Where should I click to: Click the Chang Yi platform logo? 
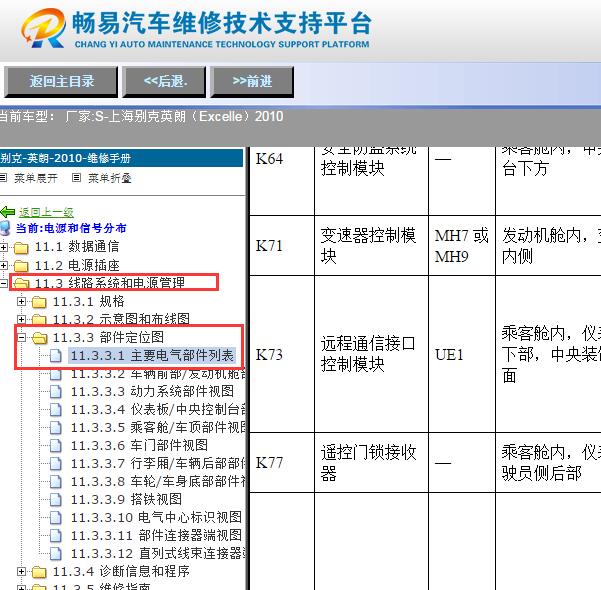click(43, 28)
